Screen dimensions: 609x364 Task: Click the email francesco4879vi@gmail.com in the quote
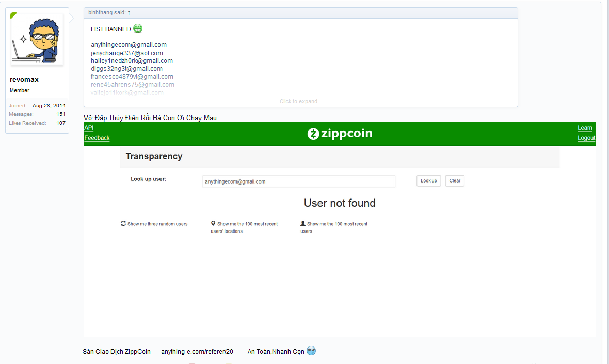pos(132,77)
